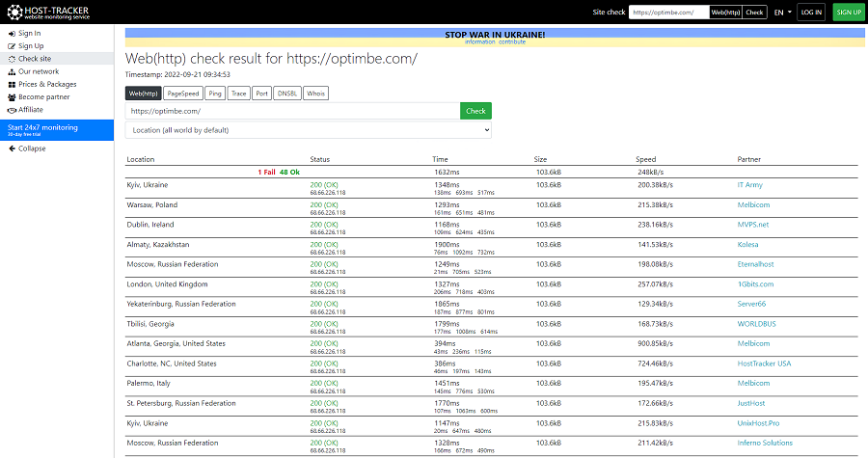Switch to the Web(http) tab
This screenshot has height=458, width=868.
(x=144, y=94)
